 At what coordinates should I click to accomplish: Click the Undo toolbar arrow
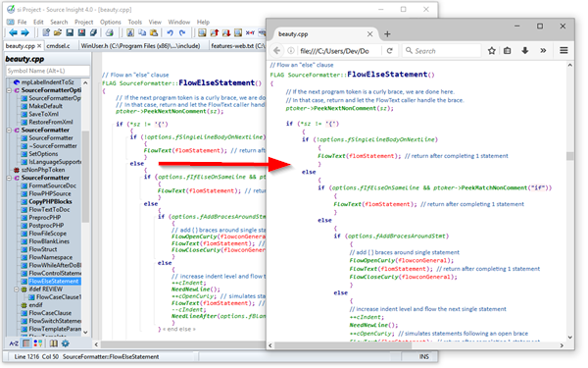coord(170,33)
